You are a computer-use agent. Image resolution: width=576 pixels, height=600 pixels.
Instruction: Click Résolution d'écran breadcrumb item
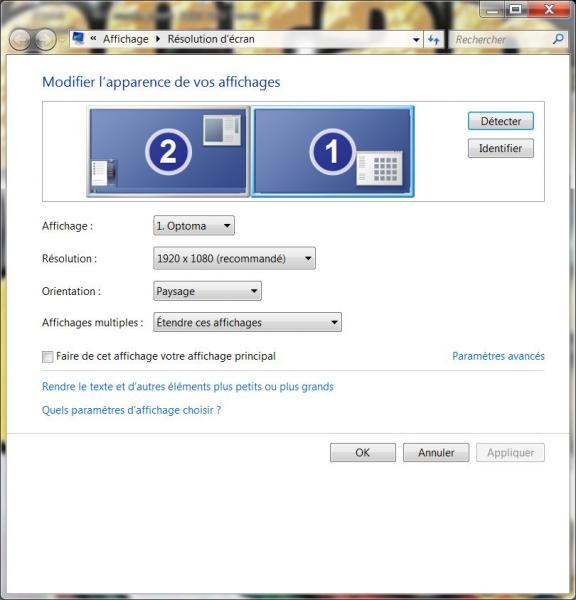coord(211,39)
